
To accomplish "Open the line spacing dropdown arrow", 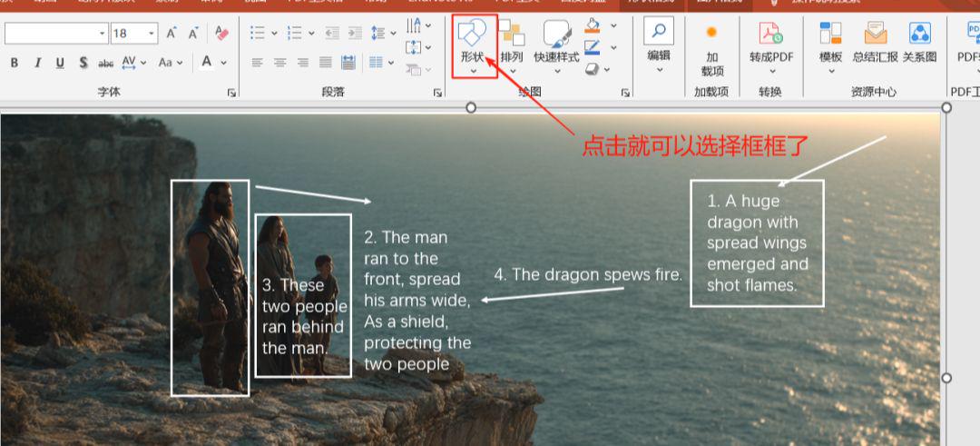I will coord(393,33).
